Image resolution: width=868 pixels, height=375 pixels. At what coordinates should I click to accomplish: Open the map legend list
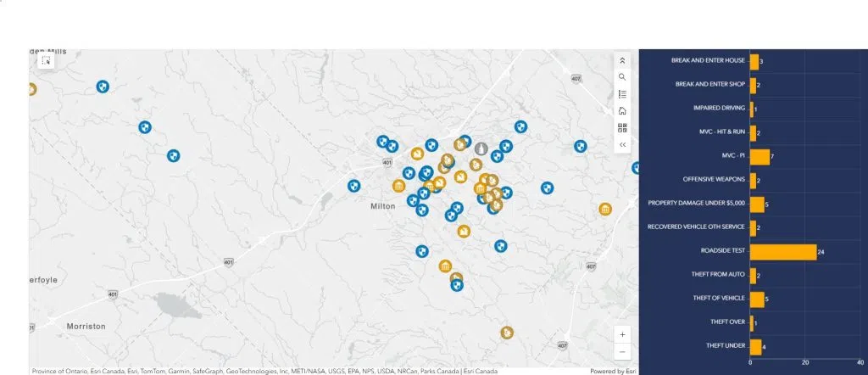click(x=622, y=94)
